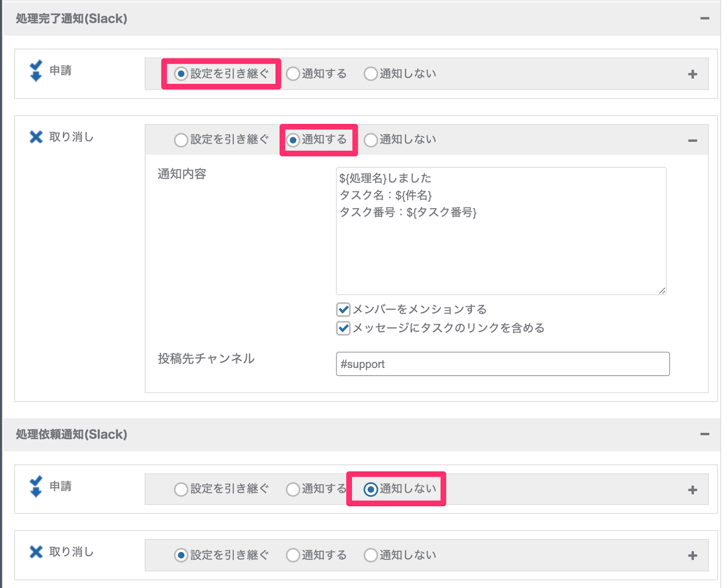Select 設定を引き継ぐ for 処理依頼通知 申請

coord(181,489)
